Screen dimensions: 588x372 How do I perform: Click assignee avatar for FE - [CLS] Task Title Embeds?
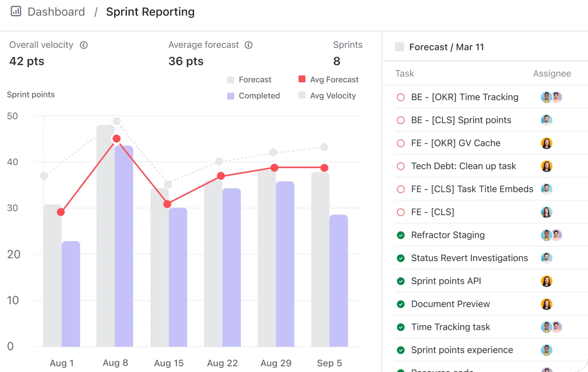547,189
